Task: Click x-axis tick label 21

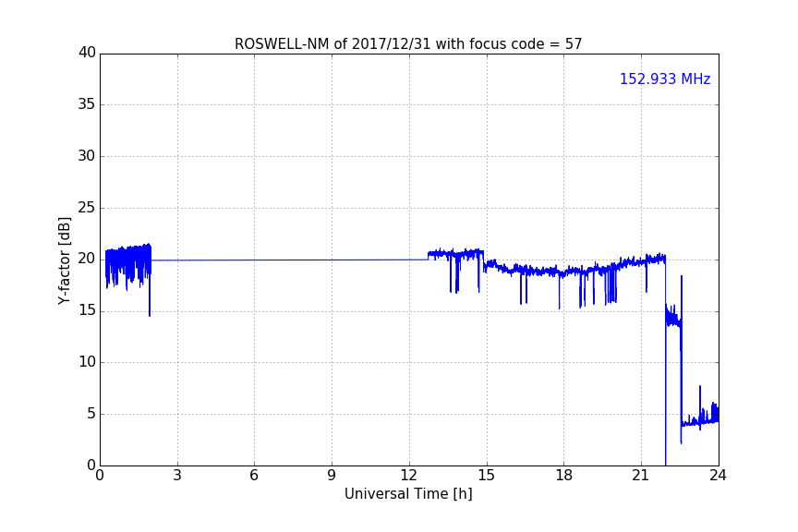Action: pyautogui.click(x=641, y=476)
